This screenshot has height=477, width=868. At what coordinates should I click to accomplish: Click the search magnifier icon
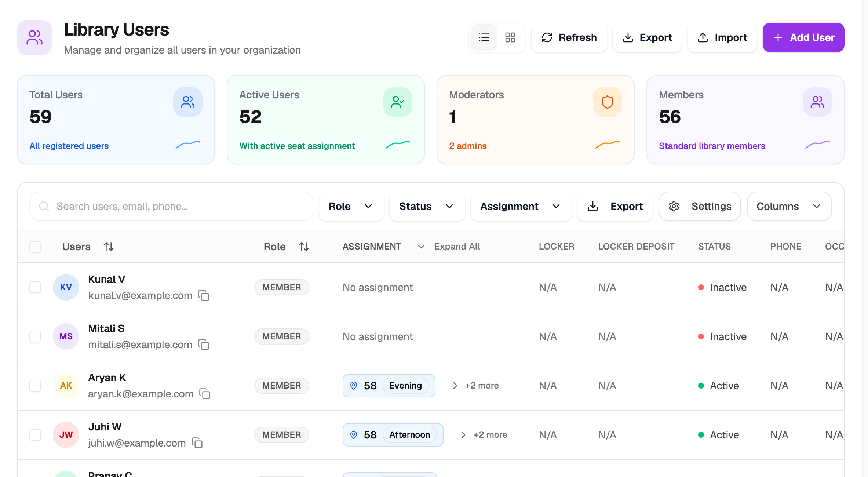(44, 206)
